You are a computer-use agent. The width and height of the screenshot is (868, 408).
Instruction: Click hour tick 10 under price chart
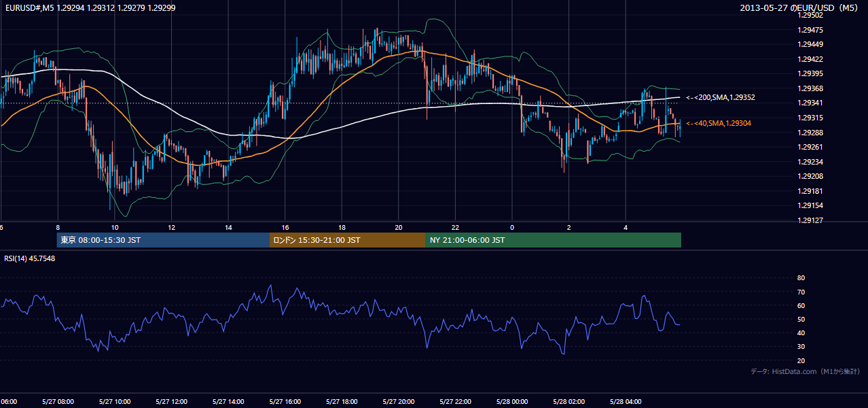(115, 228)
